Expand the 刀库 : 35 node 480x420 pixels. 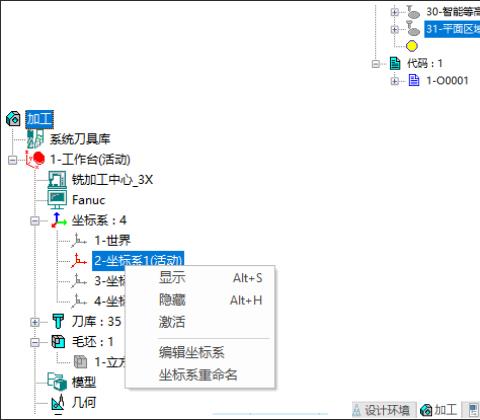(x=35, y=322)
